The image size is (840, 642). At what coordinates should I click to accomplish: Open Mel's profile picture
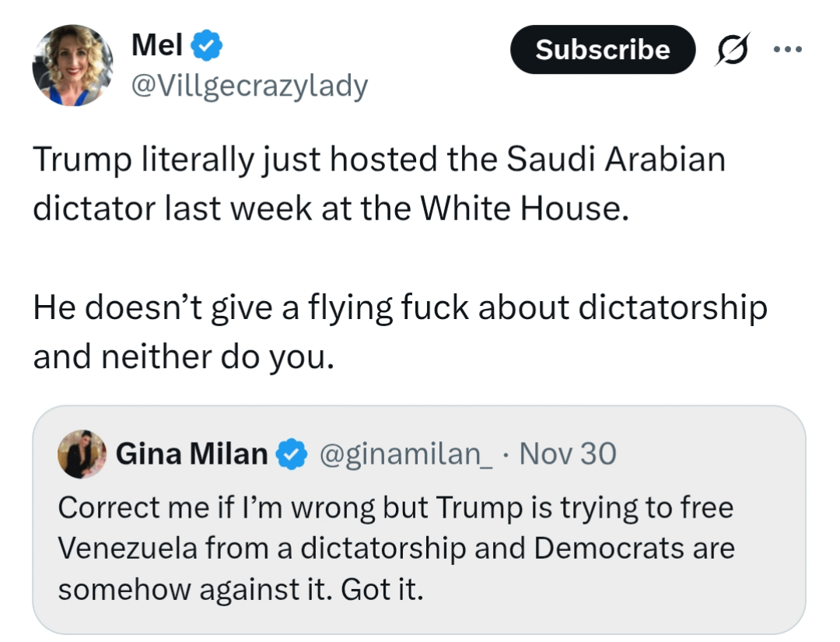(x=72, y=65)
